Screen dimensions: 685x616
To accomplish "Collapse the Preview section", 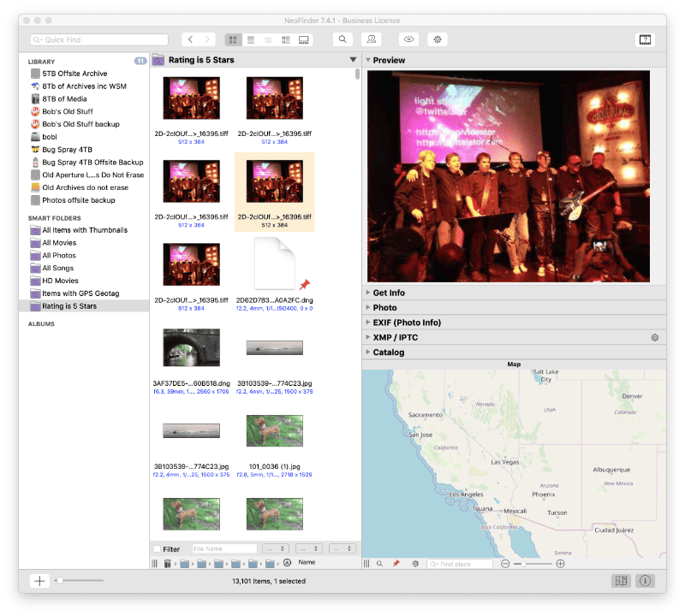I will [368, 61].
